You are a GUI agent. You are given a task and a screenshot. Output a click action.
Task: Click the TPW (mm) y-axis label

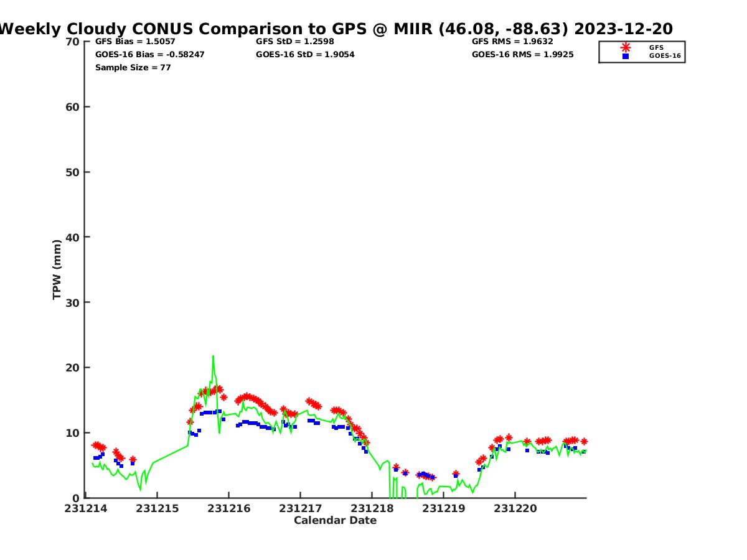click(57, 269)
